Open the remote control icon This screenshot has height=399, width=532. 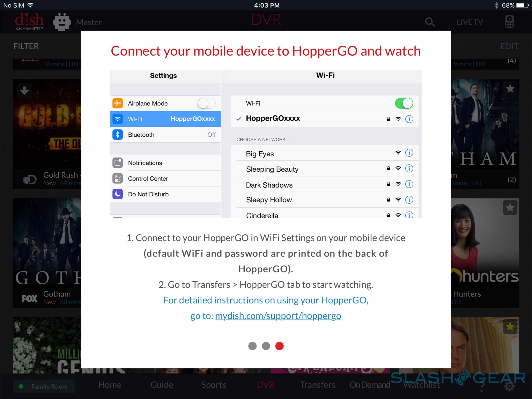[x=509, y=22]
